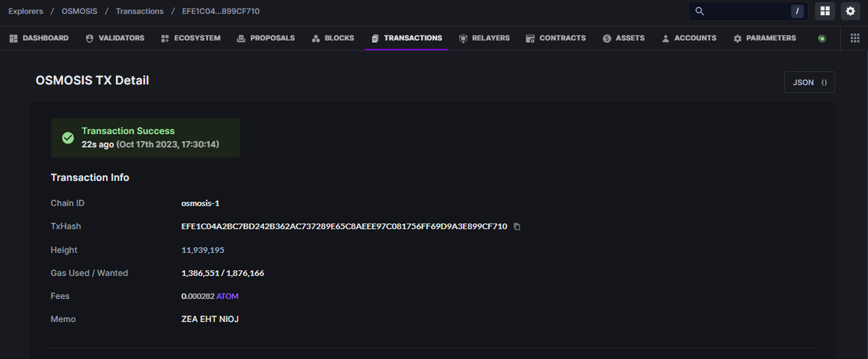Open the Assets tab
Screen dimensions: 868x359
[624, 38]
